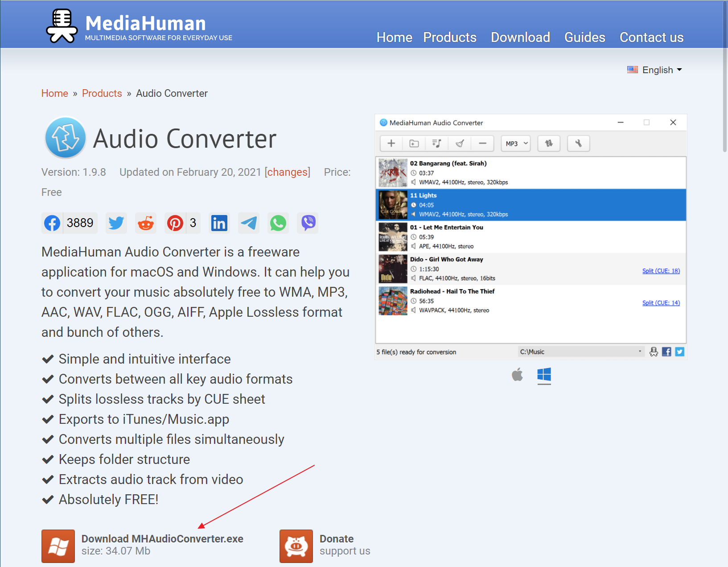Share on Twitter
The height and width of the screenshot is (567, 728).
(x=116, y=223)
